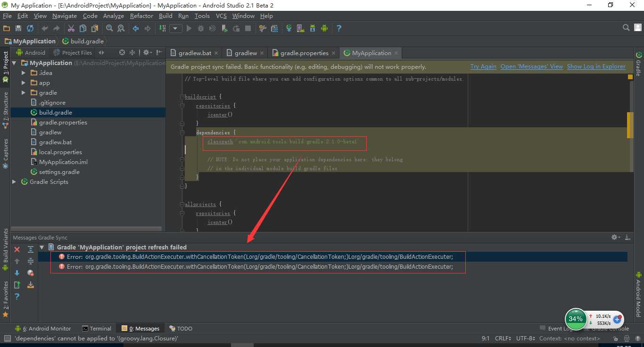This screenshot has height=347, width=644.
Task: Click the Scroll from Source target icon
Action: 122,52
